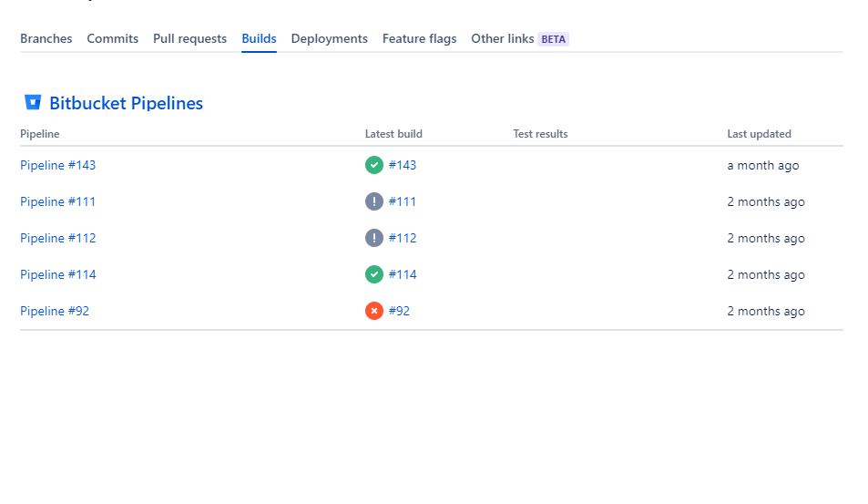Click green success icon for build #114
The height and width of the screenshot is (504, 868).
(x=374, y=274)
